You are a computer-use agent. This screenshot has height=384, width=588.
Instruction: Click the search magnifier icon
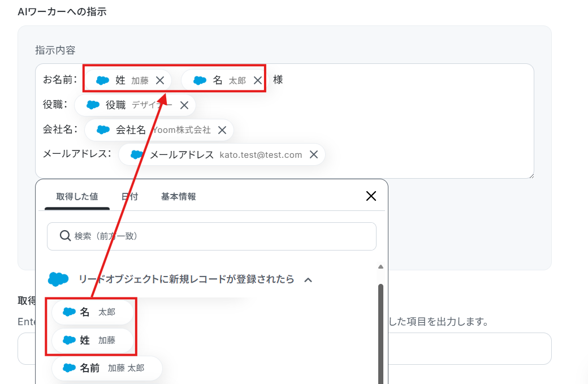[65, 236]
